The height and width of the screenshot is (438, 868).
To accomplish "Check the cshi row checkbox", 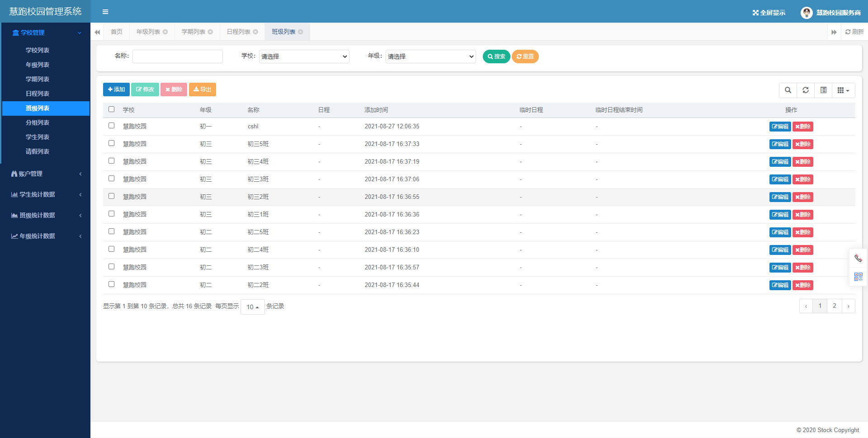I will click(x=112, y=126).
